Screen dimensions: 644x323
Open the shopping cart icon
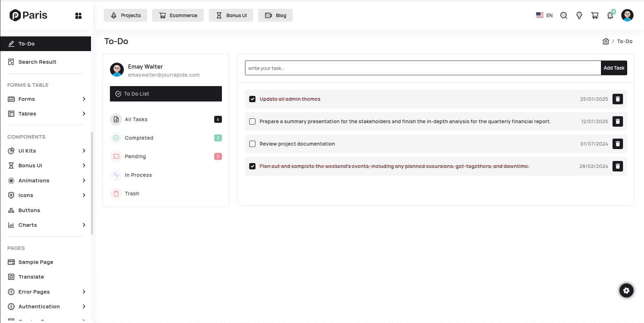[x=595, y=15]
